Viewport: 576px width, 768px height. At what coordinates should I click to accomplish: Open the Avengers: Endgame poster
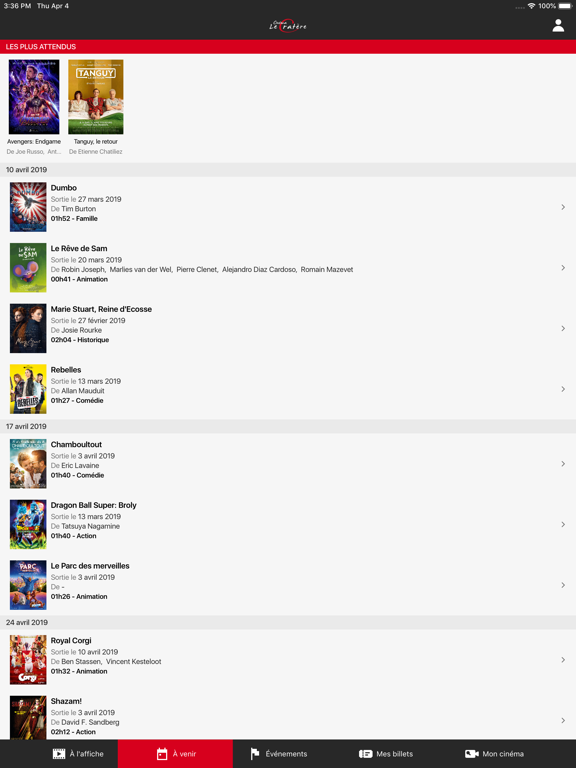click(34, 97)
